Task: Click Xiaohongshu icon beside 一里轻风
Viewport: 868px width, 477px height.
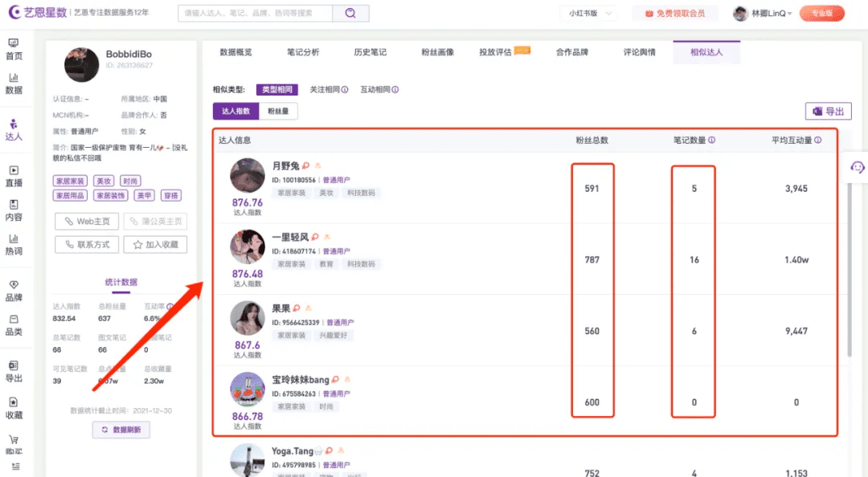Action: point(315,237)
